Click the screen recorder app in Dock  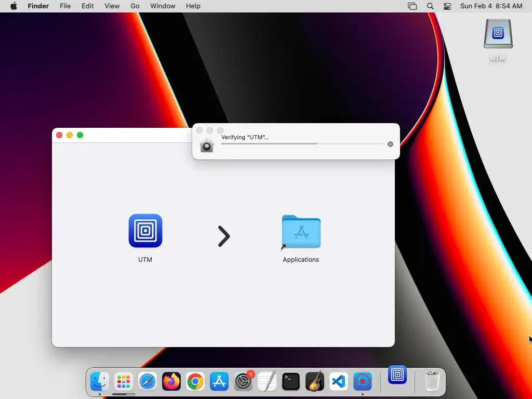363,381
